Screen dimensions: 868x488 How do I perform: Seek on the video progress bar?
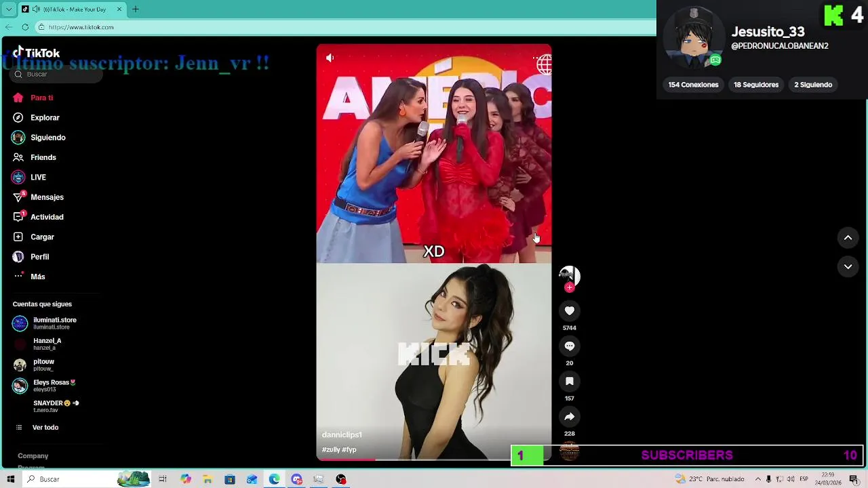coord(434,460)
